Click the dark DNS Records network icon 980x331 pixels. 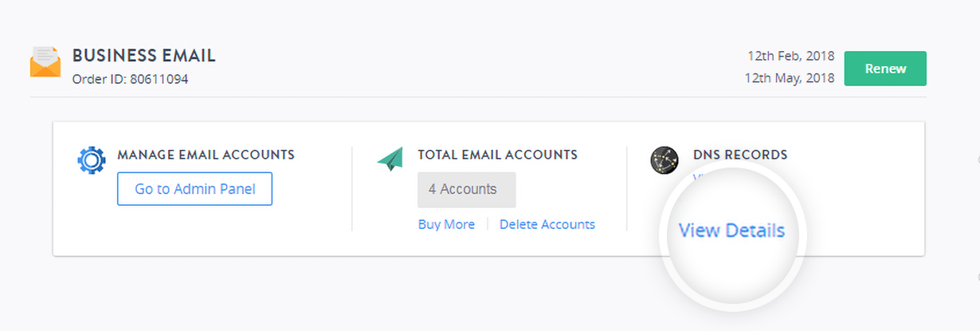pos(664,161)
